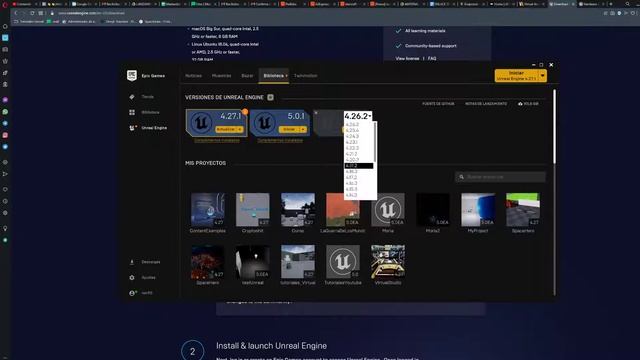Choose version 4.23.1 from the list

coord(351,142)
